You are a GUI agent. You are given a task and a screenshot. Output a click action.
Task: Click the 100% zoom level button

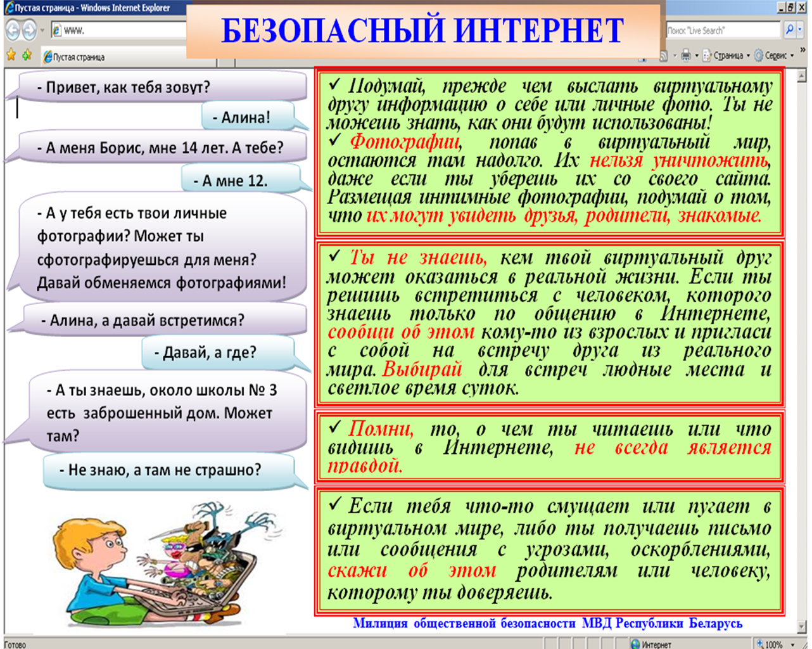[x=769, y=644]
